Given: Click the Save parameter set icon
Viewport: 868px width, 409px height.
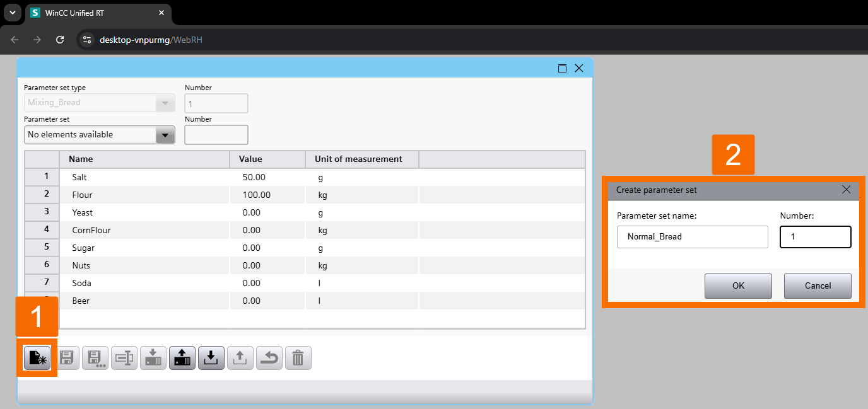Looking at the screenshot, I should pyautogui.click(x=66, y=358).
